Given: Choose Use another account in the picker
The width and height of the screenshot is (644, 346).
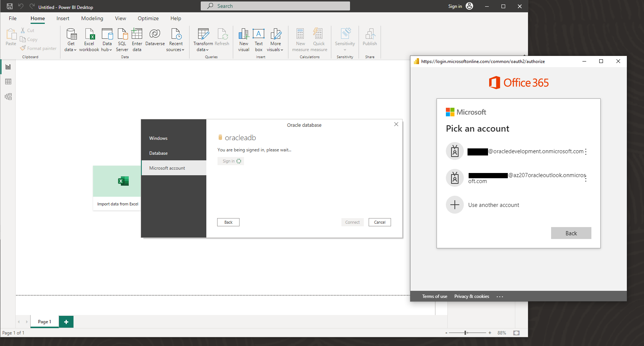Looking at the screenshot, I should (493, 205).
